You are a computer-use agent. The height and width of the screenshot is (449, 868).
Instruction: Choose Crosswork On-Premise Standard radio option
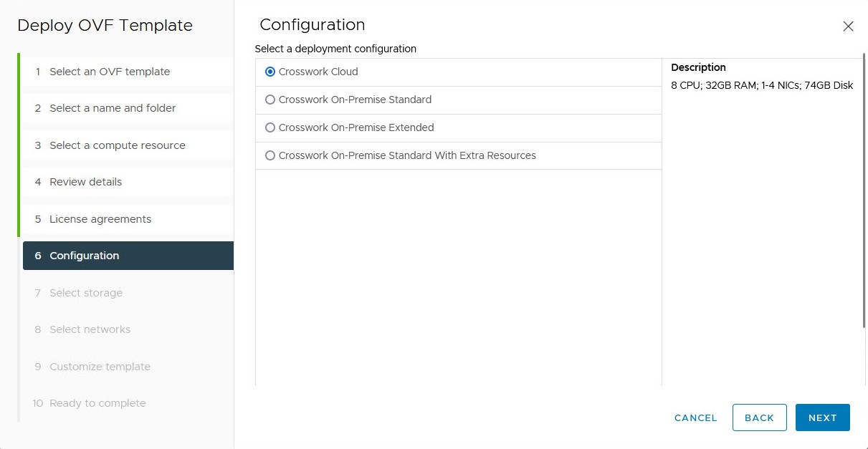point(270,100)
